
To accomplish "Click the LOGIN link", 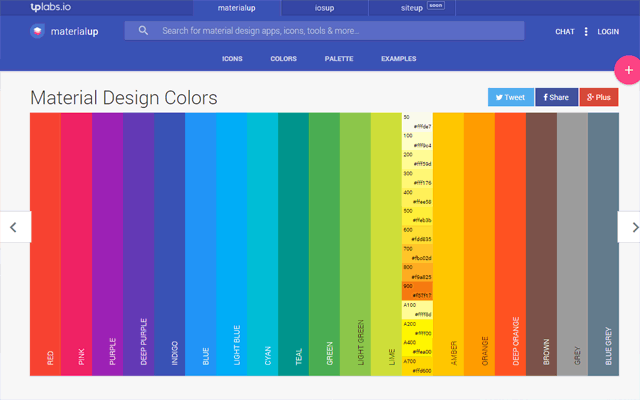I will 608,32.
